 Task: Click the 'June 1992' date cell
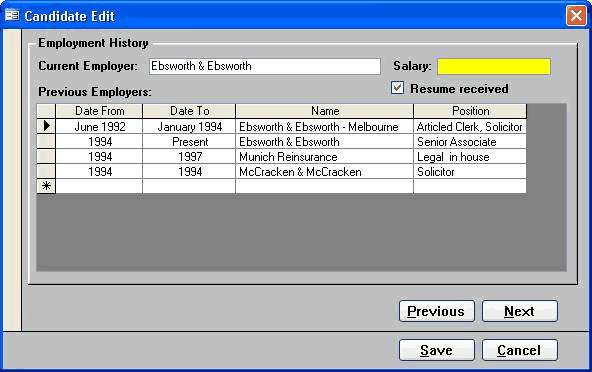pos(99,127)
